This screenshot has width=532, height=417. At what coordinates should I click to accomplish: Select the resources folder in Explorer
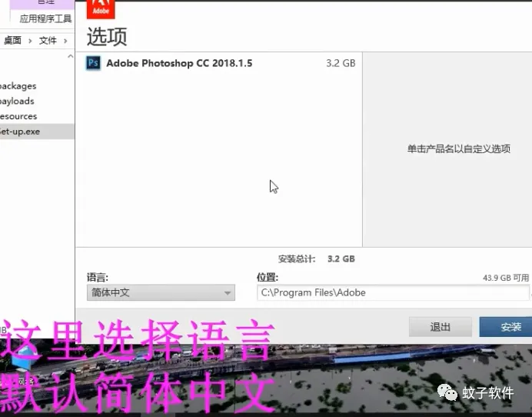18,116
